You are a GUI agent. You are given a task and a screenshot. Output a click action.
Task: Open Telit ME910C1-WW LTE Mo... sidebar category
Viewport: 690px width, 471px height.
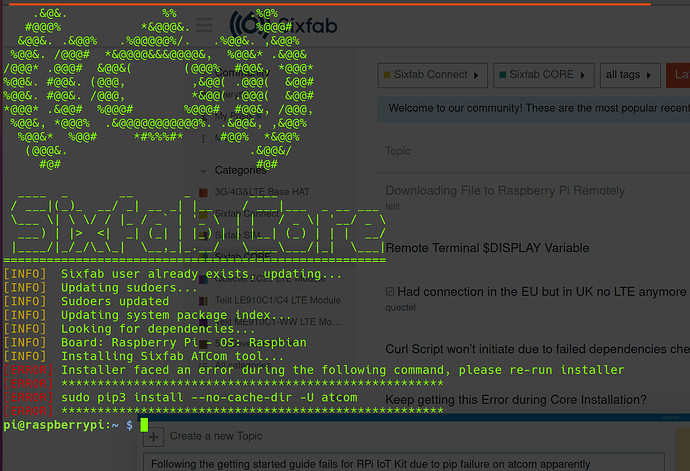(x=278, y=322)
